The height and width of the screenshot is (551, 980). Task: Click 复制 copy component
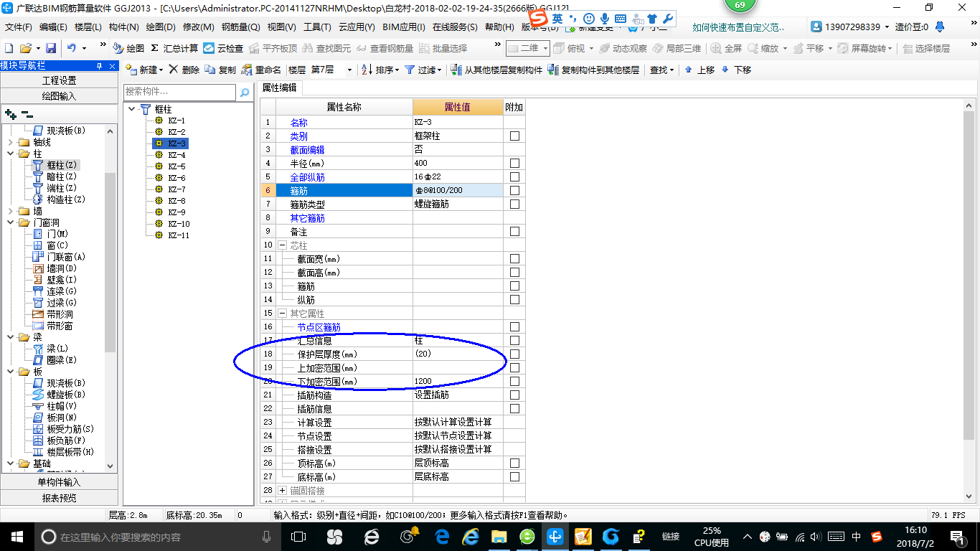[x=220, y=70]
